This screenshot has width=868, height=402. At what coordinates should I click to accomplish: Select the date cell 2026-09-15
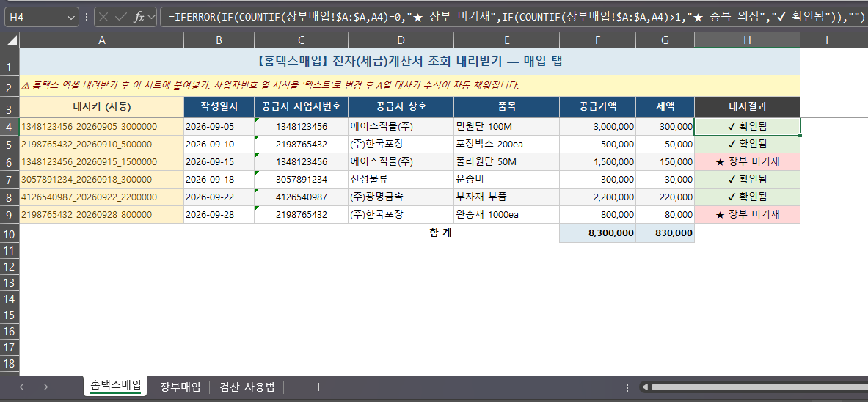[x=219, y=162]
